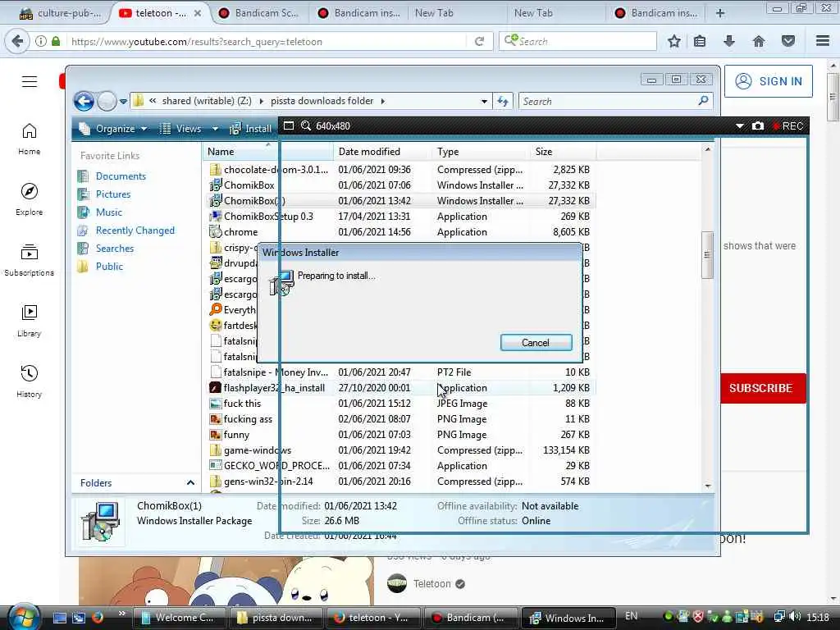Go to YouTube Home in sidebar

[29, 139]
